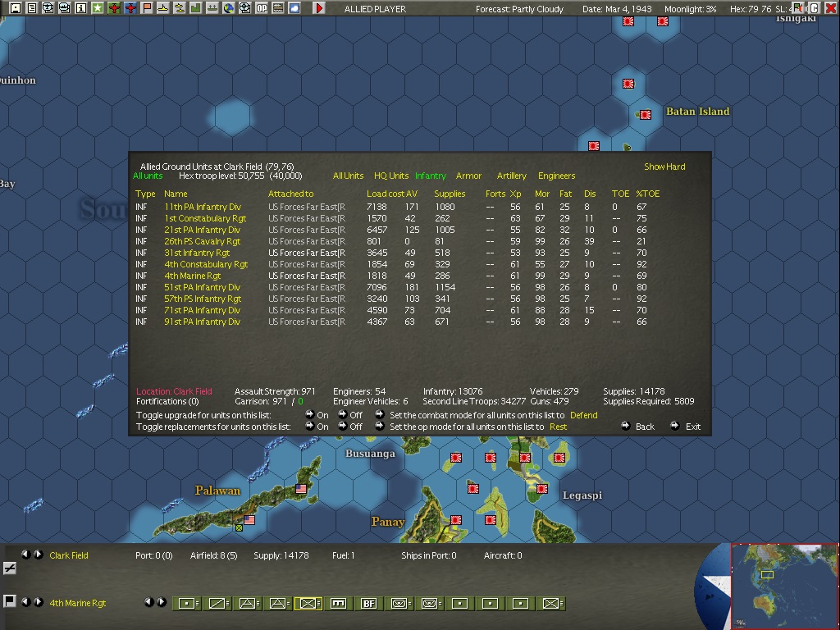Sort list by the Load cost header

point(386,194)
